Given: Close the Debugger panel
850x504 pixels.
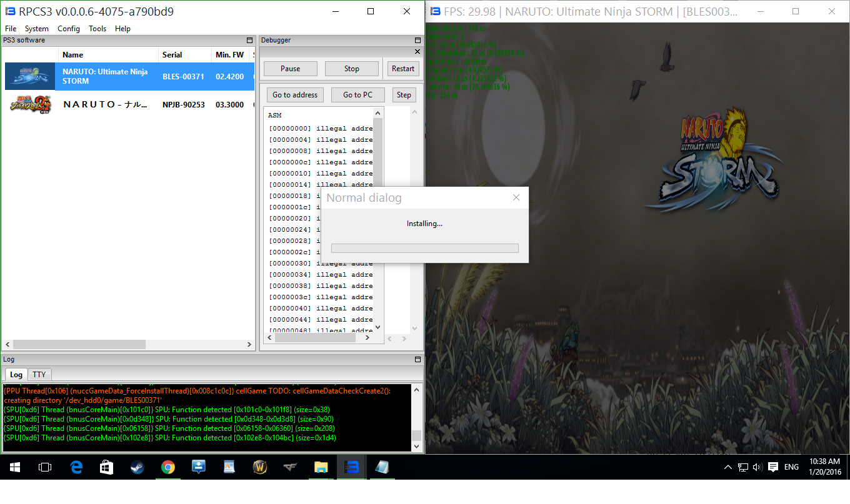Looking at the screenshot, I should [x=417, y=52].
